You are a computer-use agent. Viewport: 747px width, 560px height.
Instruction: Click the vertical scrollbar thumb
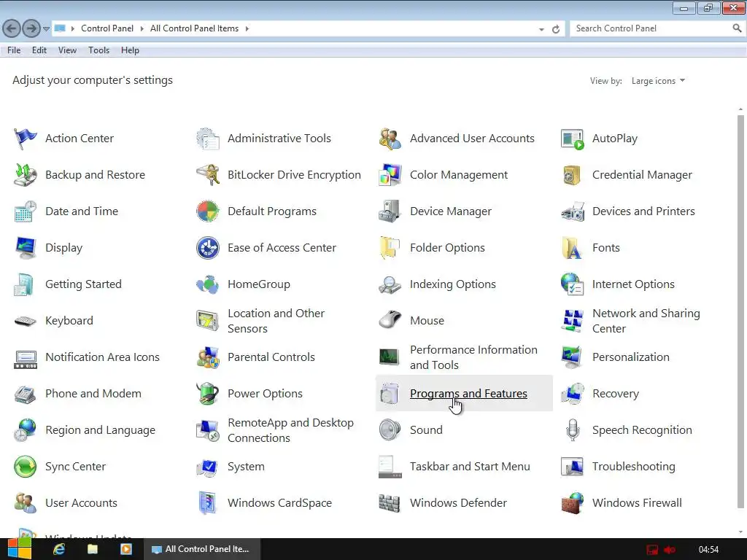(740, 312)
